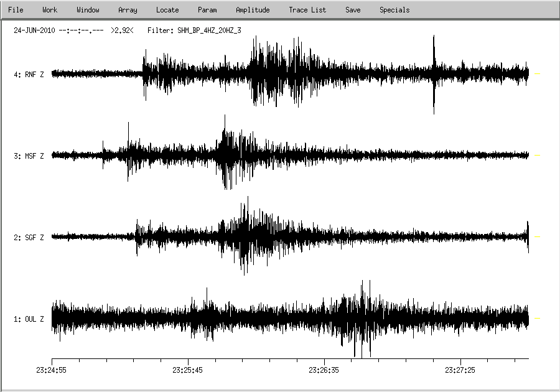Image resolution: width=560 pixels, height=392 pixels.
Task: Open the Param menu
Action: click(x=207, y=10)
